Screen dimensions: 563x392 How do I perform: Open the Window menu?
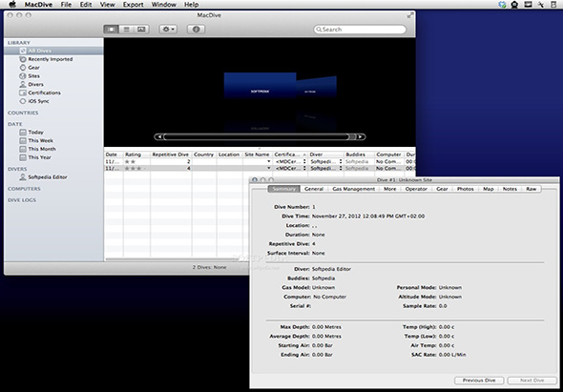[x=164, y=5]
